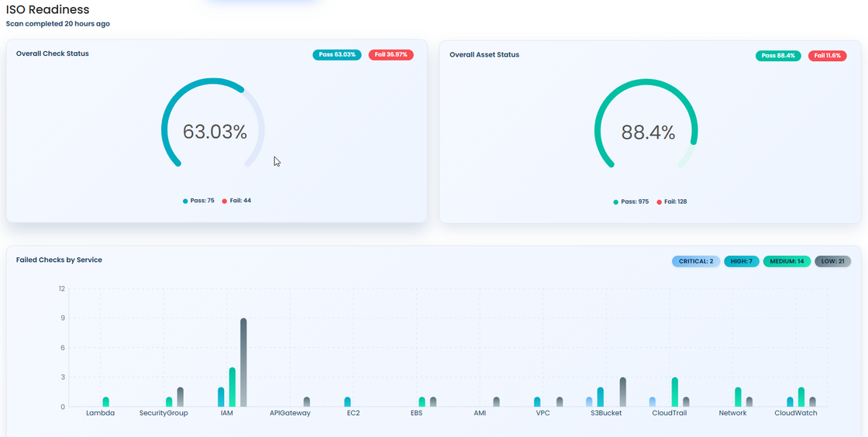Viewport: 868px width, 437px height.
Task: Click the Pass: 75 legend item
Action: 198,201
